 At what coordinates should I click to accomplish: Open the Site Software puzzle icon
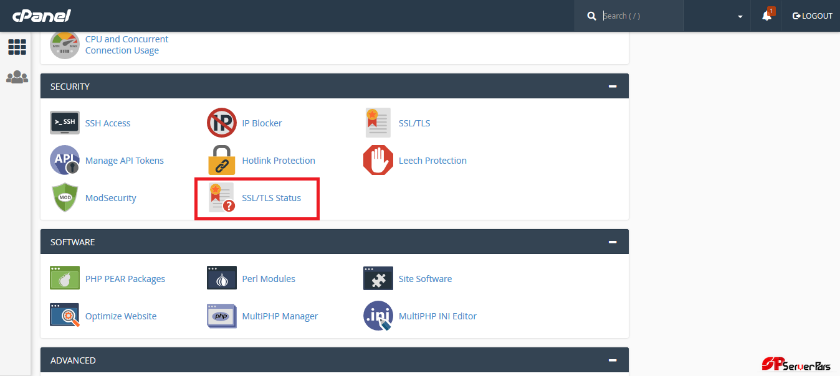pos(378,279)
